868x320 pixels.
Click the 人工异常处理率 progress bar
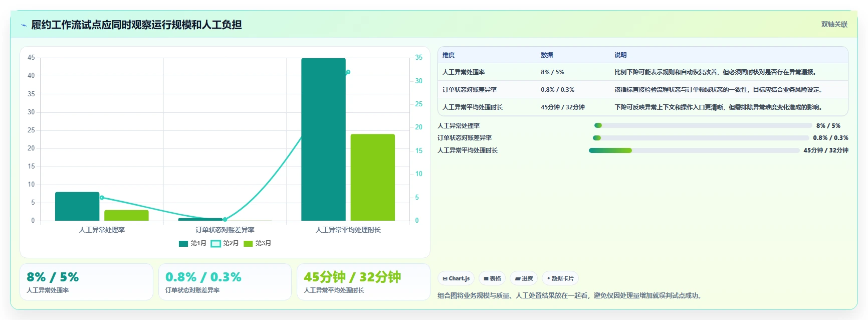coord(703,125)
